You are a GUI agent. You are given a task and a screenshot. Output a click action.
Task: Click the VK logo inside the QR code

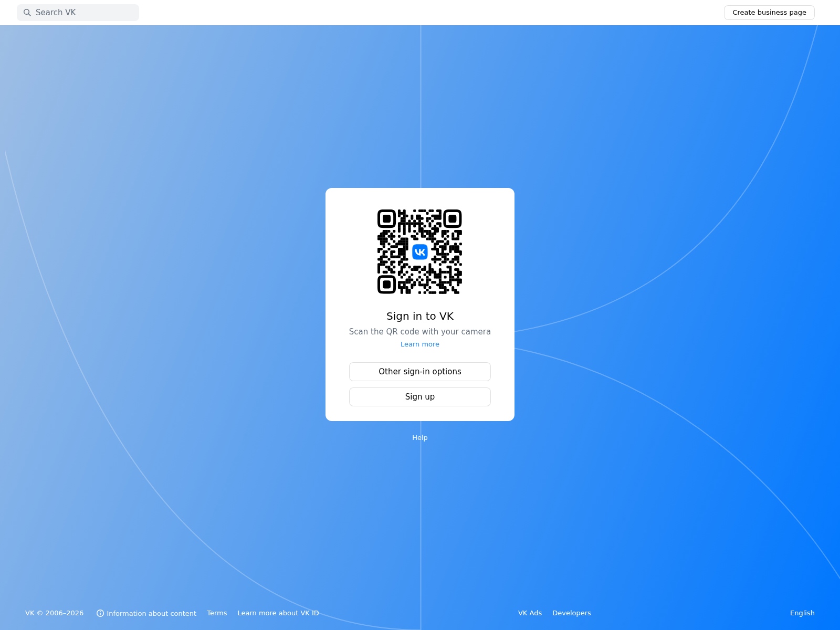pyautogui.click(x=420, y=252)
